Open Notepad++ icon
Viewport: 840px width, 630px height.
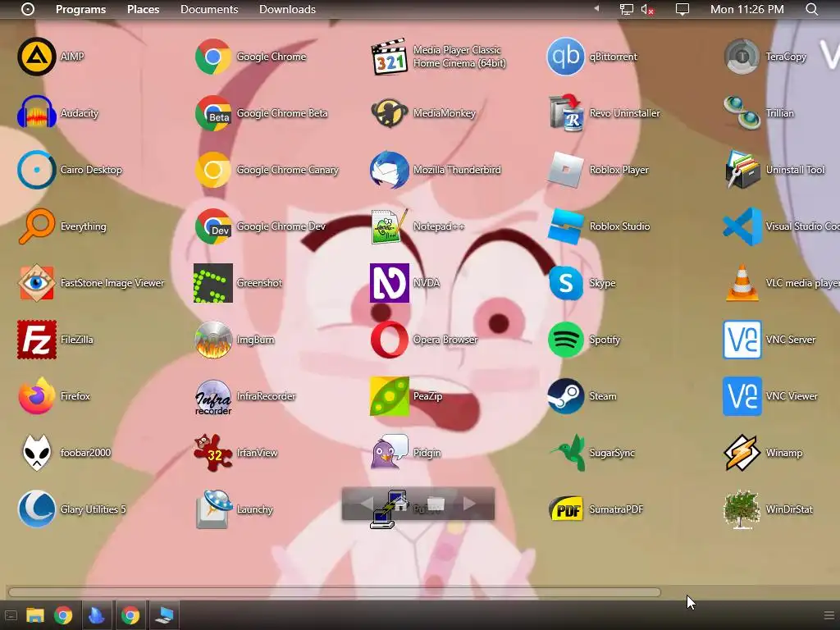click(390, 226)
